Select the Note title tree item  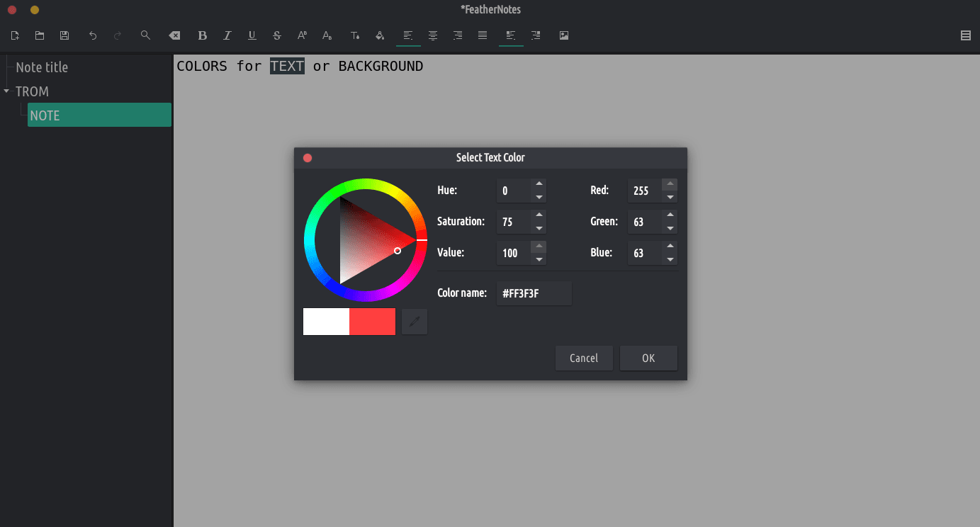(x=42, y=67)
